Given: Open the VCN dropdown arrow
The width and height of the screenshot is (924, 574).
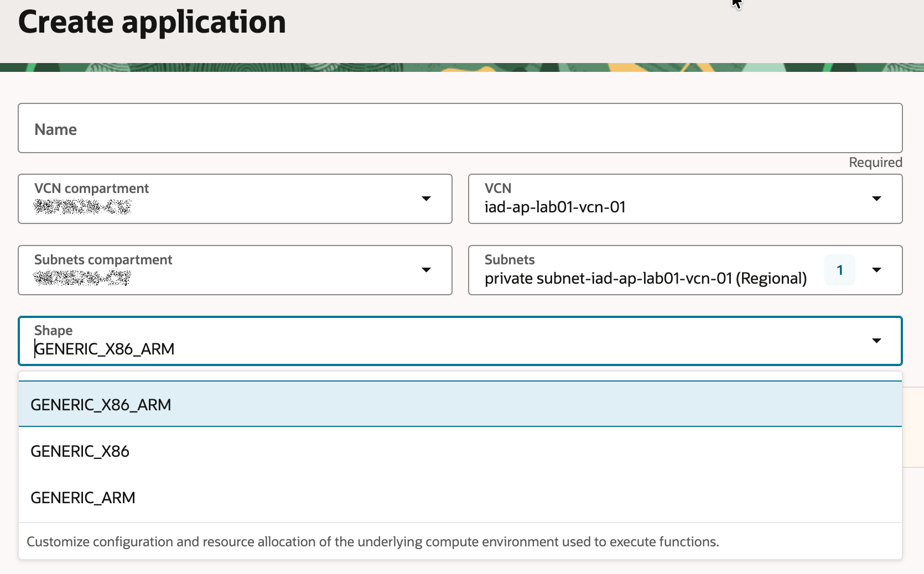Looking at the screenshot, I should [876, 199].
